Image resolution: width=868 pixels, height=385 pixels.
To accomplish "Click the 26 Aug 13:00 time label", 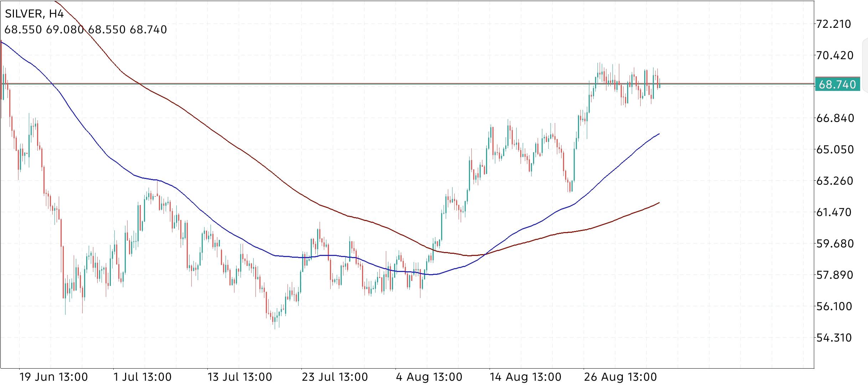I will [620, 377].
